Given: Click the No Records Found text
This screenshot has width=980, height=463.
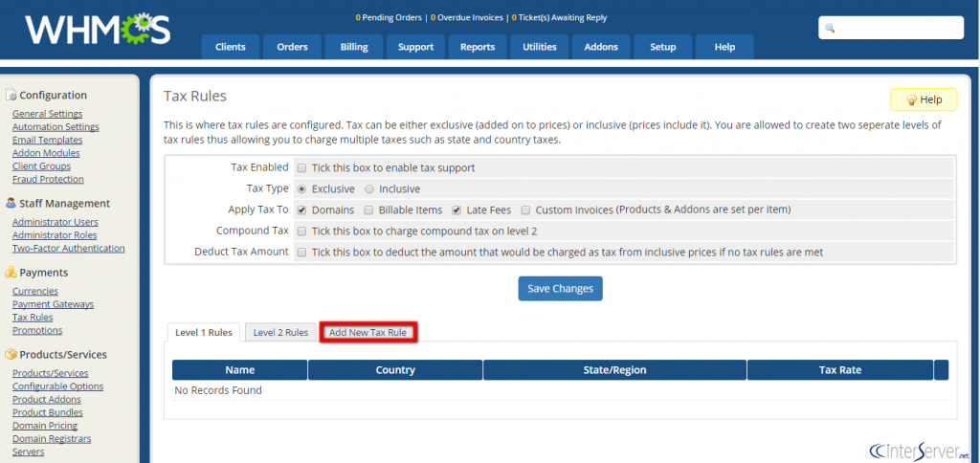Looking at the screenshot, I should tap(218, 390).
